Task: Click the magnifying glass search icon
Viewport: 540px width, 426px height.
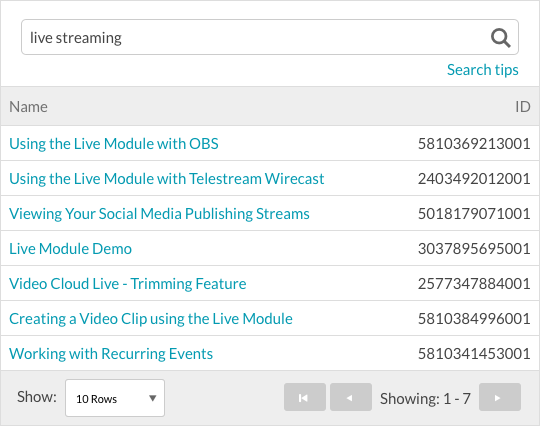Action: pos(500,38)
